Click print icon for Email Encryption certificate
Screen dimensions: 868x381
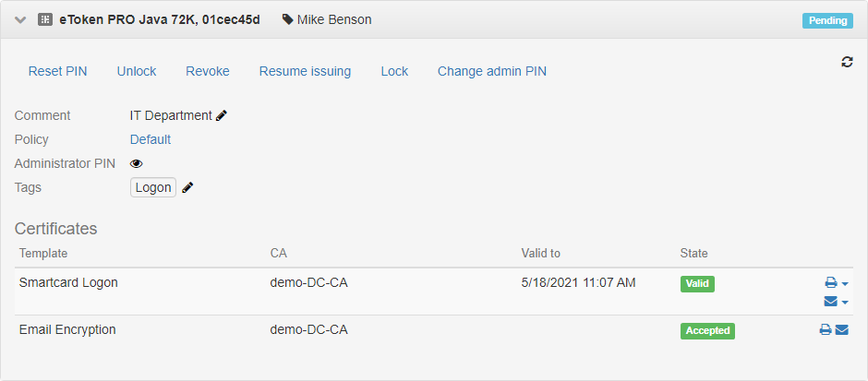(826, 329)
